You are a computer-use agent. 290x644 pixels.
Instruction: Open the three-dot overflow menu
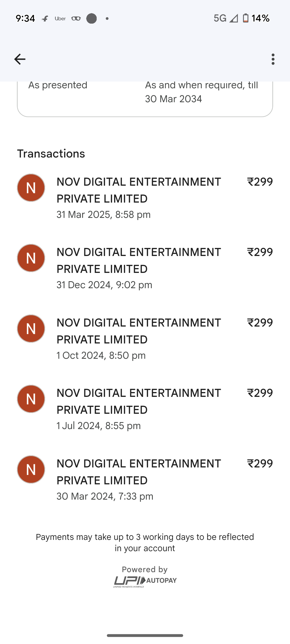pos(273,59)
